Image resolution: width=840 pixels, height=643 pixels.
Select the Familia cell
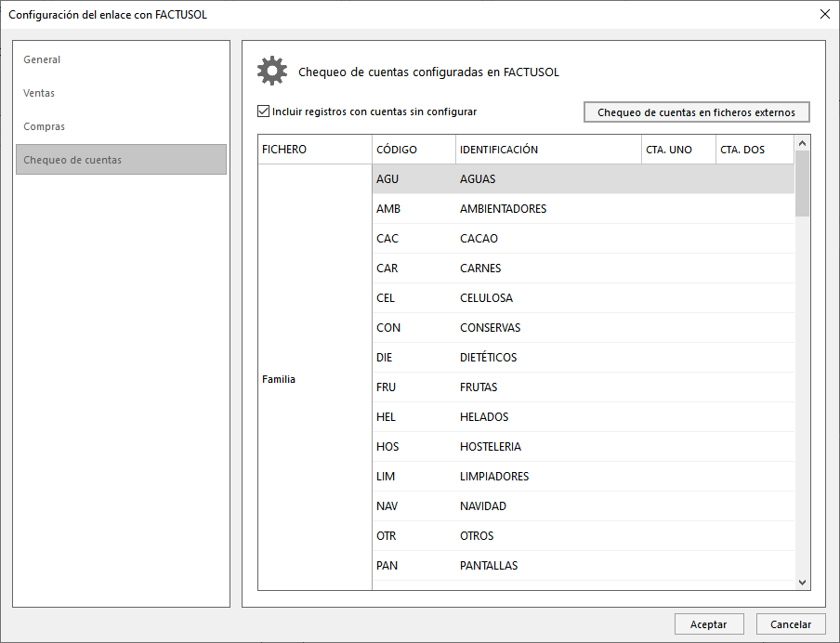point(315,379)
